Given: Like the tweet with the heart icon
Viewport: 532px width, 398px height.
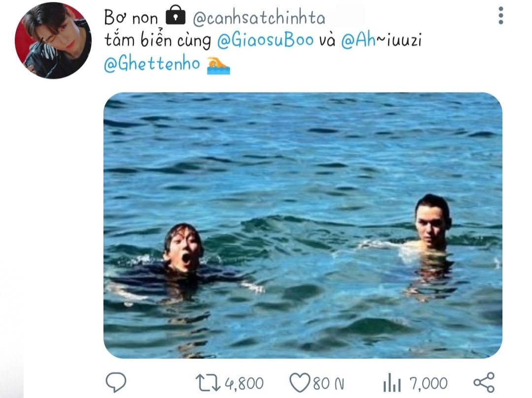Looking at the screenshot, I should click(299, 382).
